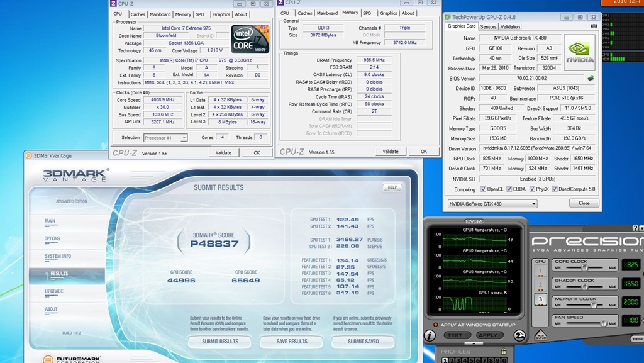Click the NVIDIA logo in GPU-Z
The width and height of the screenshot is (644, 363).
[579, 53]
